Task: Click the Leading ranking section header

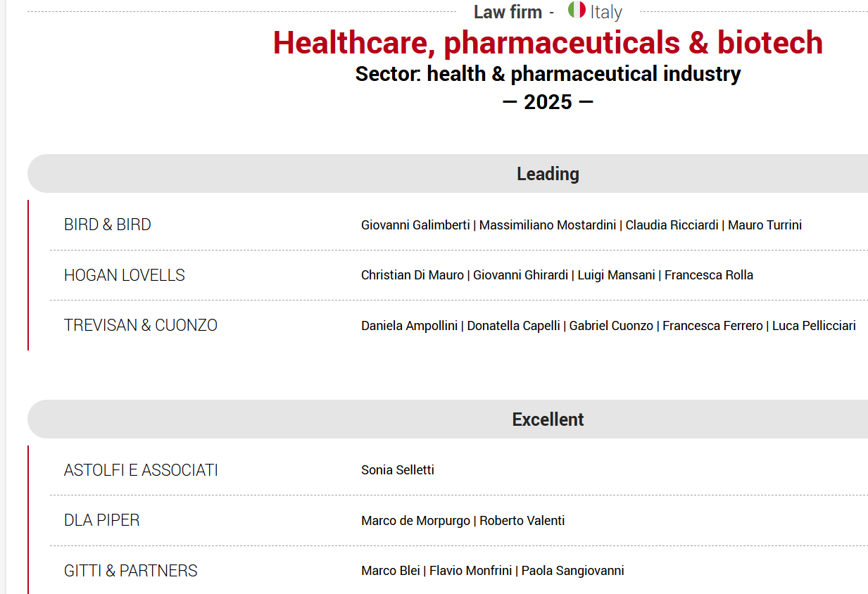Action: click(548, 174)
